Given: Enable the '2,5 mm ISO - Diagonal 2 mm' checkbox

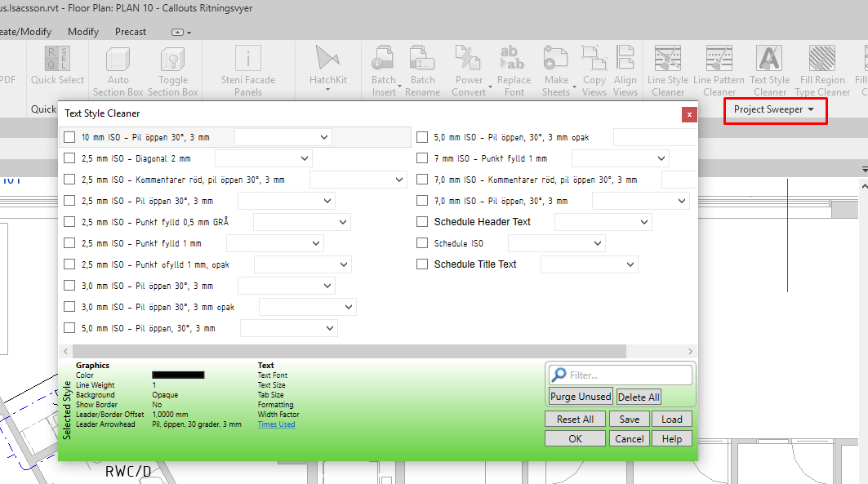Looking at the screenshot, I should (x=69, y=158).
